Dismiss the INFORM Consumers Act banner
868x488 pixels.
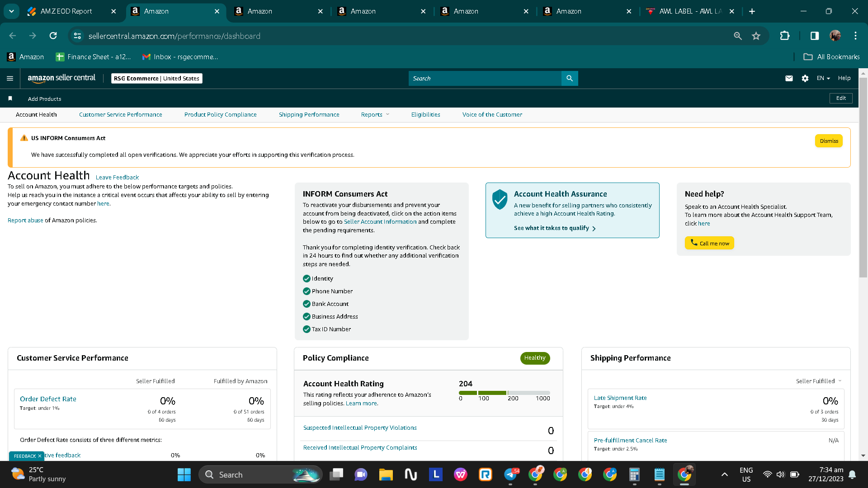coord(829,141)
